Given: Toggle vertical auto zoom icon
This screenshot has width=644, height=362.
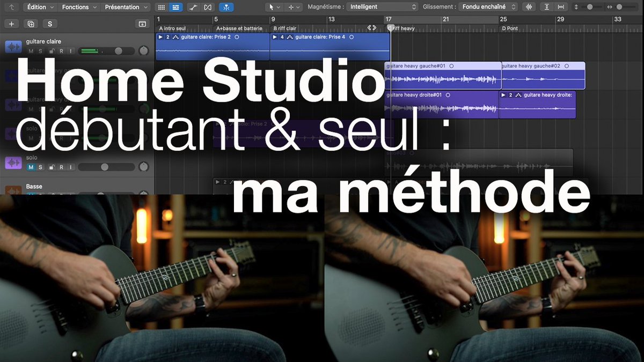Looking at the screenshot, I should tap(547, 7).
